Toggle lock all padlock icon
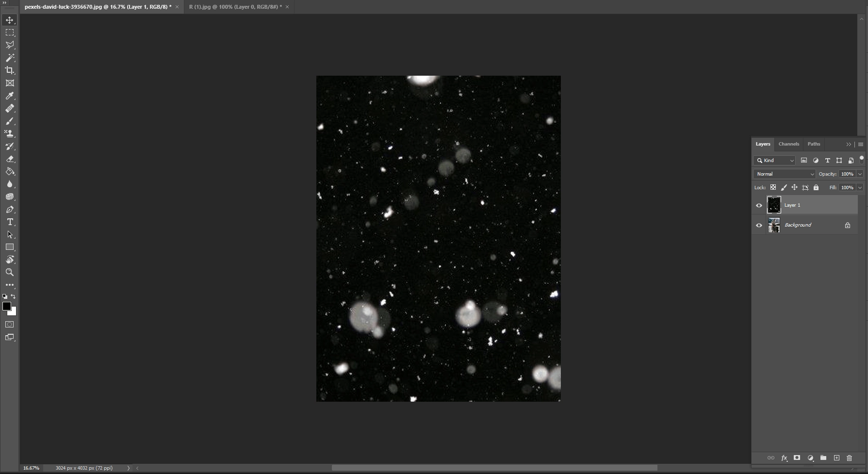This screenshot has width=868, height=474. click(816, 187)
